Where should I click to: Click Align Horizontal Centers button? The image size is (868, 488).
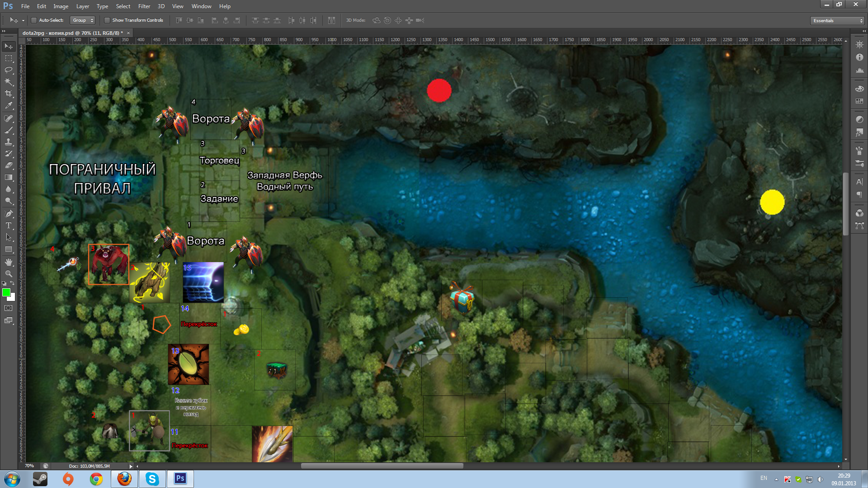[226, 20]
